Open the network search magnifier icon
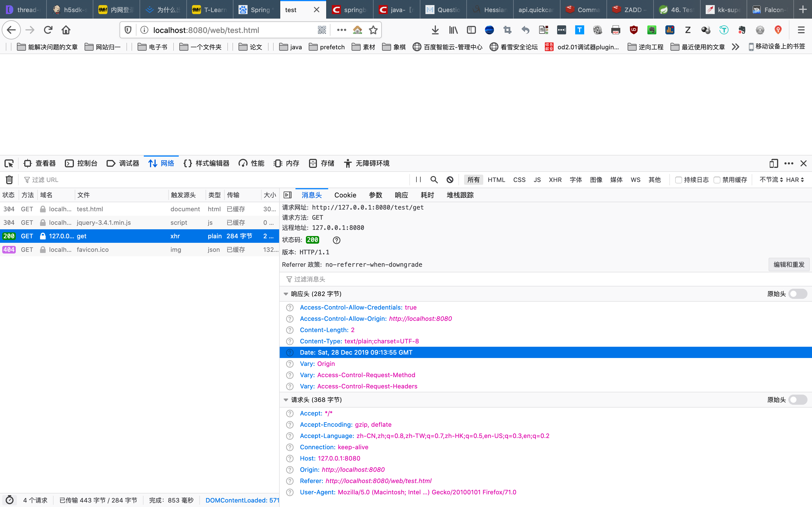The width and height of the screenshot is (812, 507). [x=434, y=180]
